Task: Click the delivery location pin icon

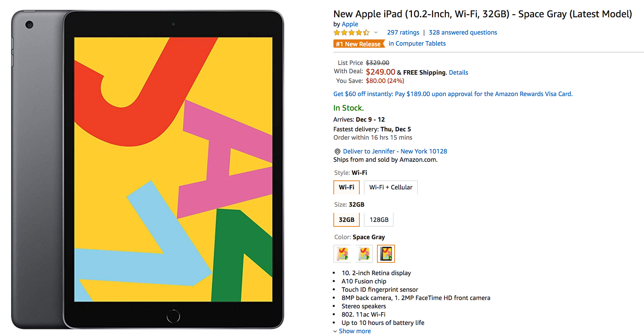Action: [x=337, y=151]
